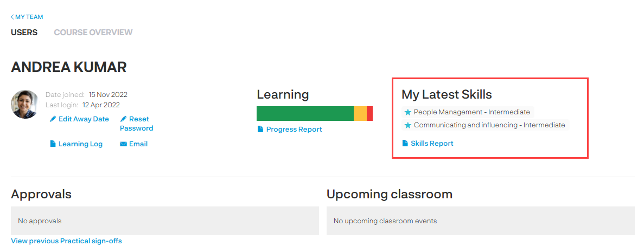Click the document icon beside Progress Report

click(260, 130)
